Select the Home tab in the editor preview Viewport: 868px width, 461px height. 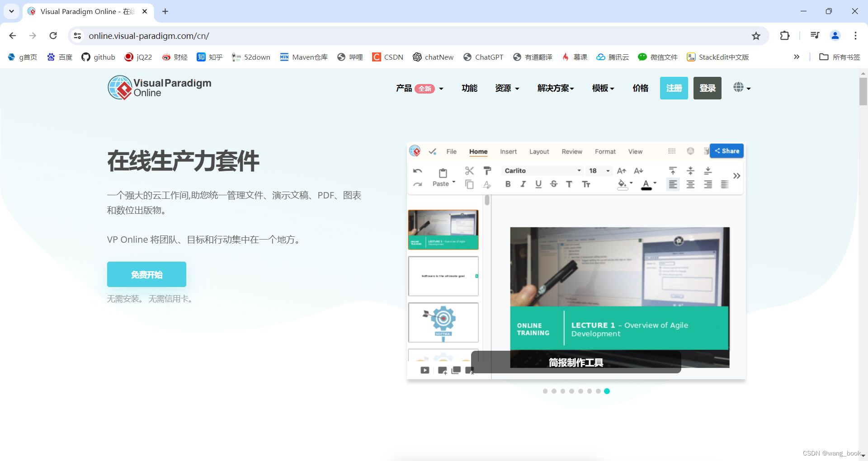[x=478, y=152]
